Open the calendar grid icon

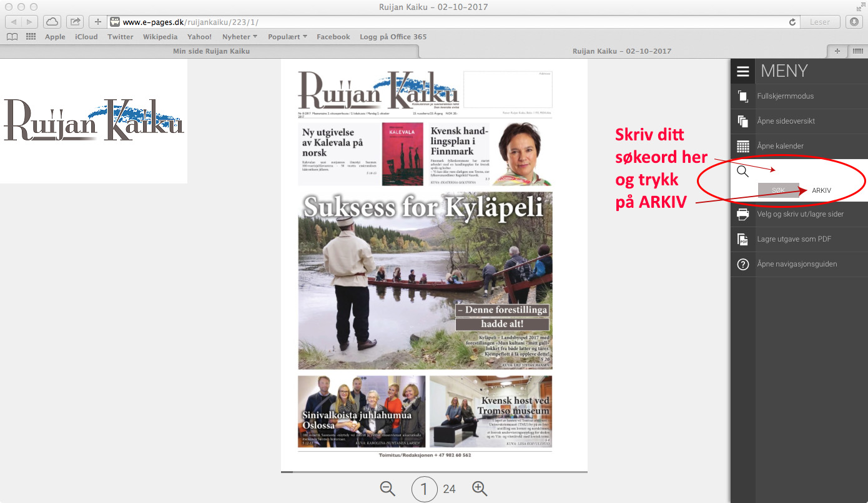(x=742, y=146)
